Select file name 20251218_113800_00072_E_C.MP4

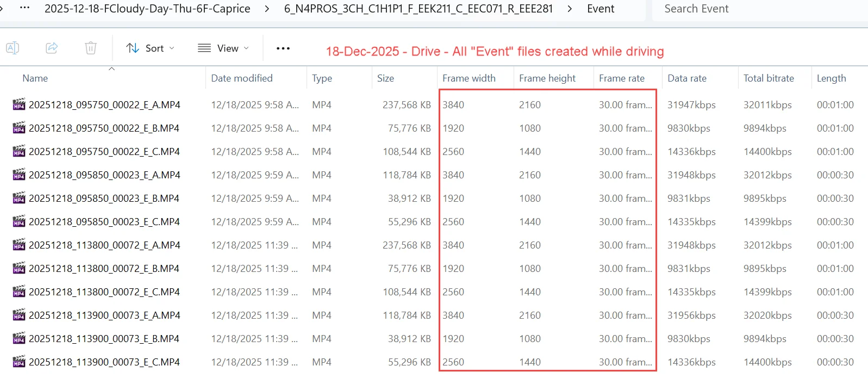(x=104, y=292)
